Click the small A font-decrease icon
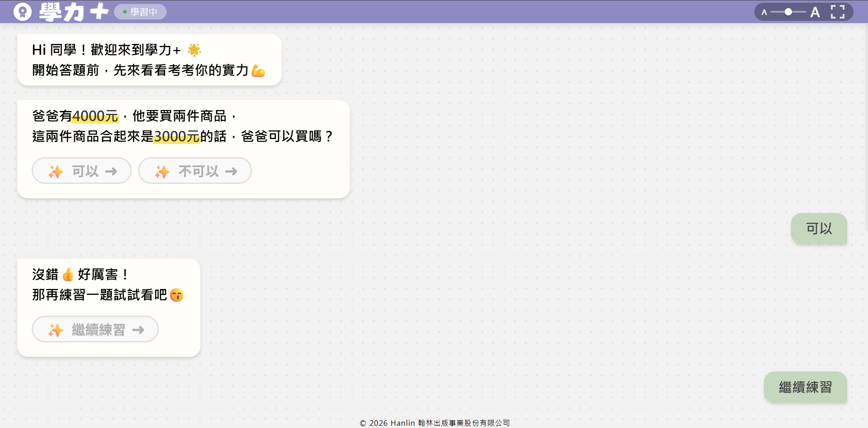 coord(764,12)
